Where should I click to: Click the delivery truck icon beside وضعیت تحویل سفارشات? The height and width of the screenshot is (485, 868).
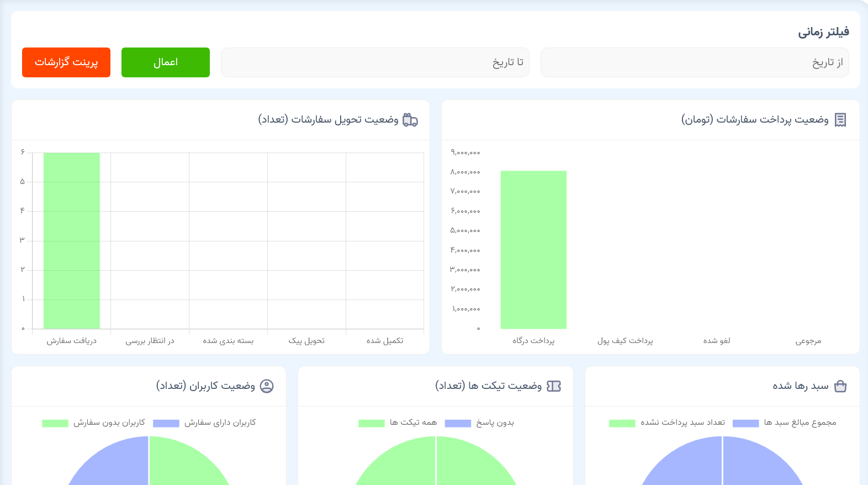tap(410, 120)
